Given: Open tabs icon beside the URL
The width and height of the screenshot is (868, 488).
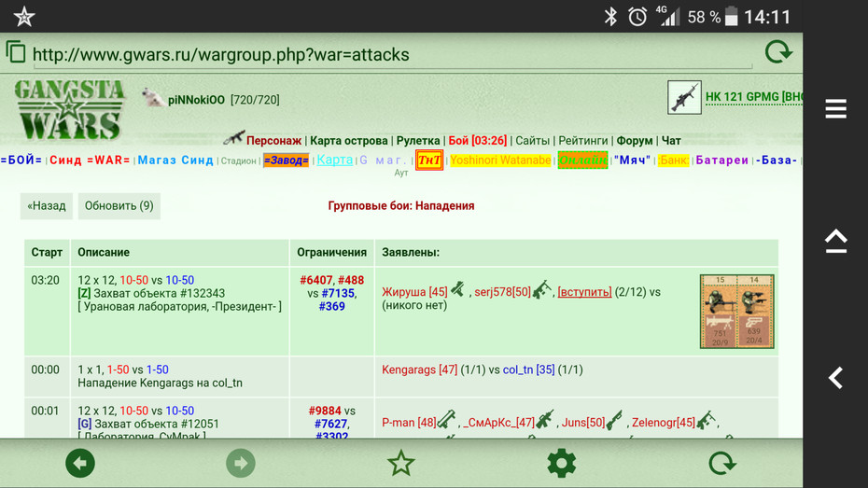Looking at the screenshot, I should pos(16,52).
